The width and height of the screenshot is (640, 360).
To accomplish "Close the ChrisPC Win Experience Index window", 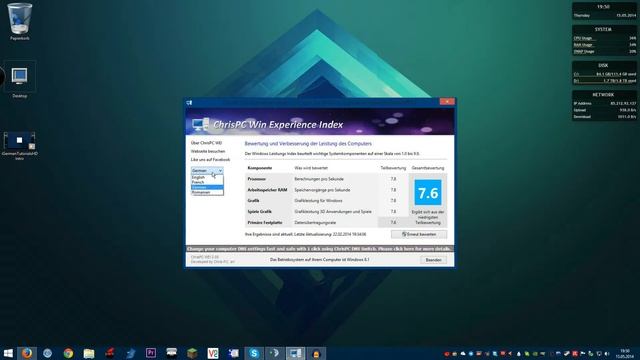I will pyautogui.click(x=447, y=101).
